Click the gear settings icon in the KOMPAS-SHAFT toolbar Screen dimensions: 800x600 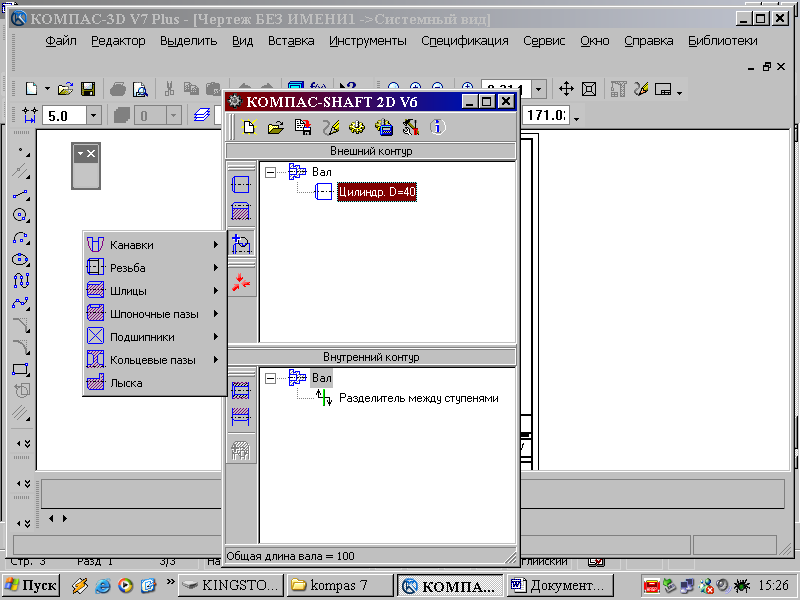(x=357, y=127)
